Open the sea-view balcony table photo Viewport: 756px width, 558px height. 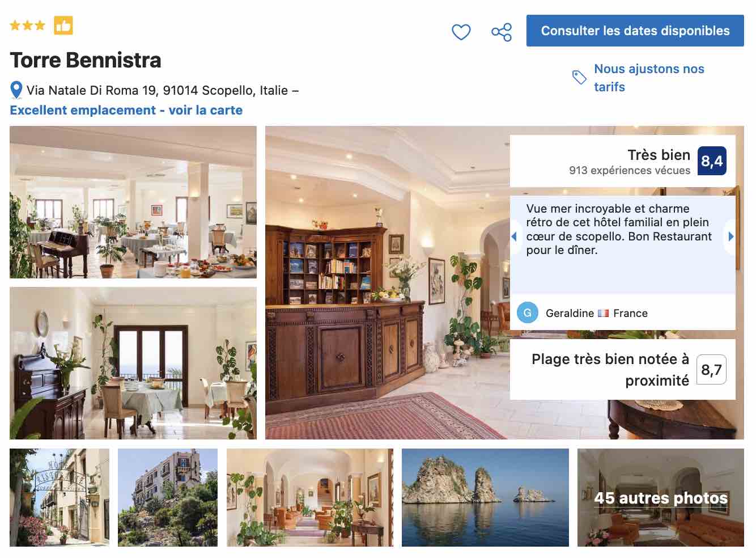tap(133, 363)
